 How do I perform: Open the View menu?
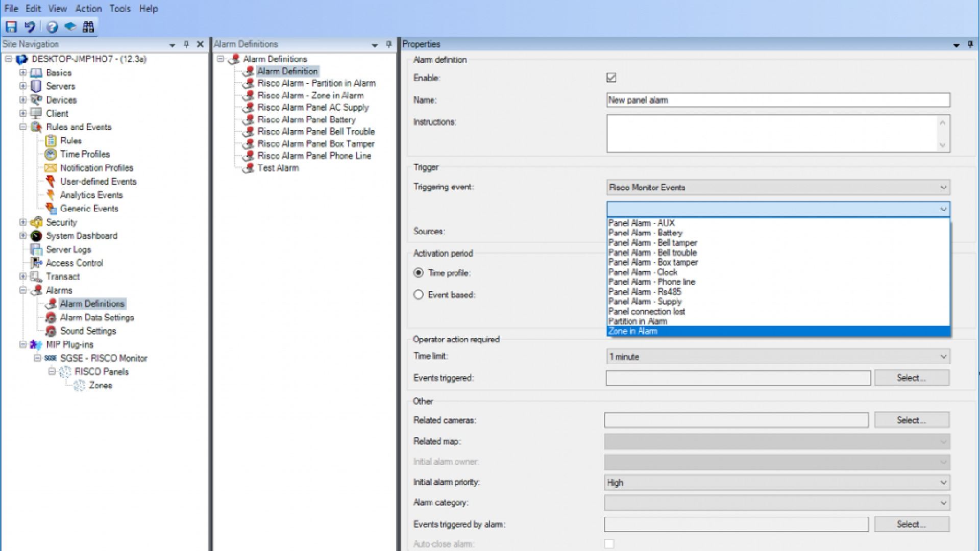point(57,9)
